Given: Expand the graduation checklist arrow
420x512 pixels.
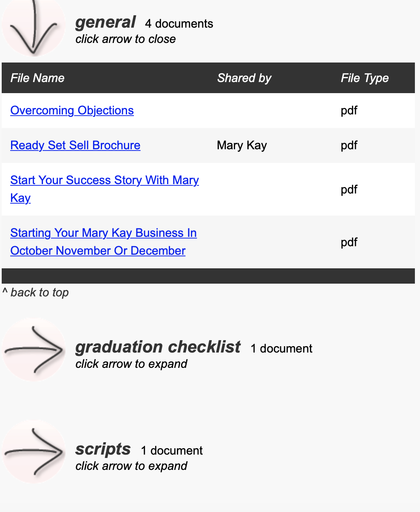Looking at the screenshot, I should coord(34,350).
